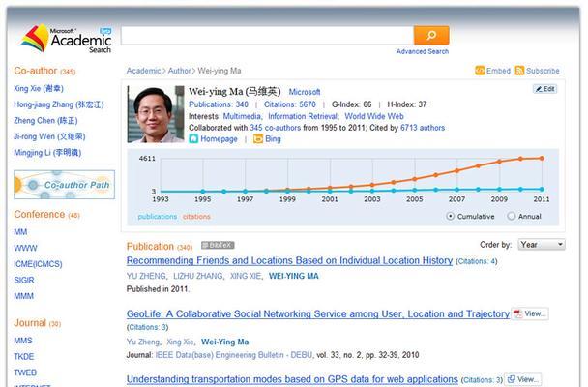The image size is (588, 387).
Task: Open the Information Retrieval interest link
Action: click(x=303, y=116)
